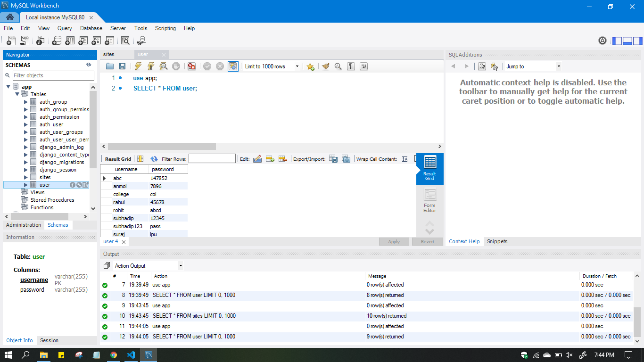Open the Server menu

pyautogui.click(x=118, y=28)
